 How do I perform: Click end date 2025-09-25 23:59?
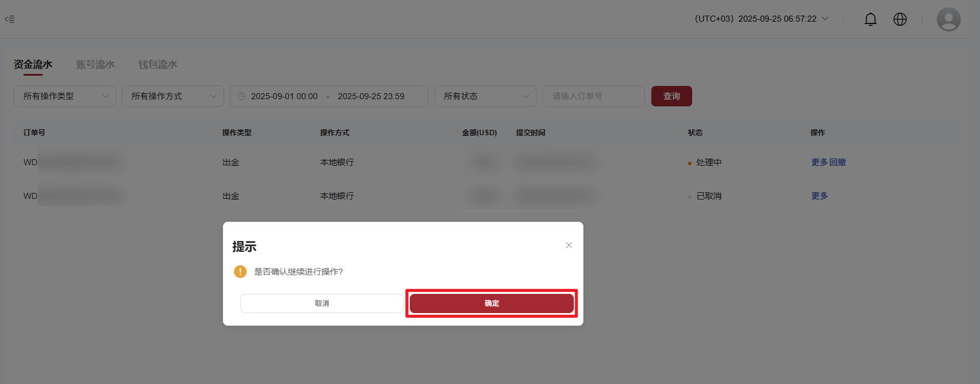pyautogui.click(x=371, y=96)
